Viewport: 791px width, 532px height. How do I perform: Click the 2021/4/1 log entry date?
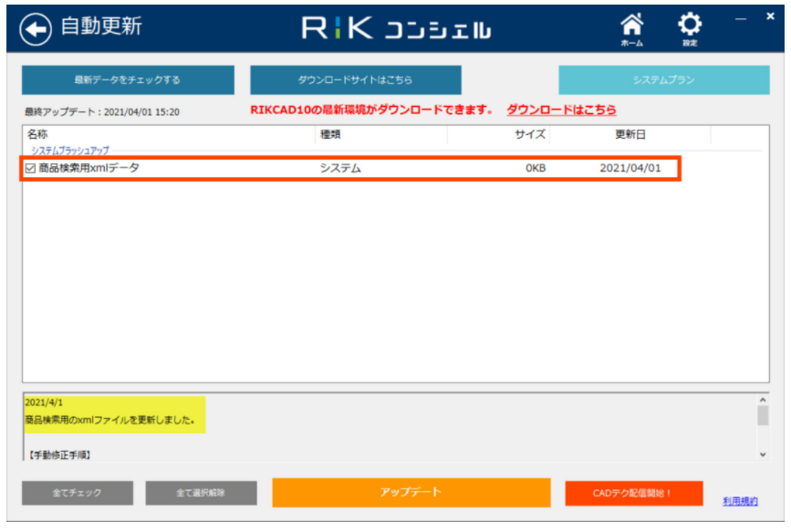(44, 402)
